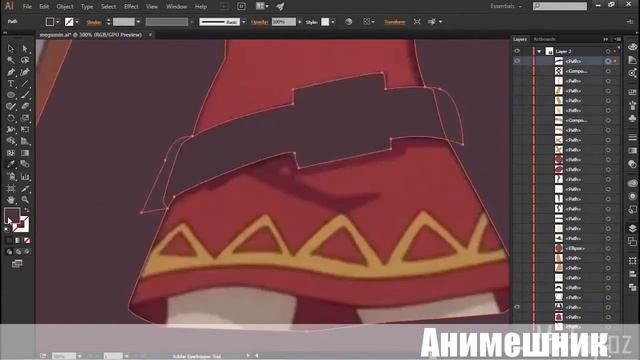This screenshot has height=360, width=640.
Task: Click target circle of Layer 2
Action: pos(608,51)
